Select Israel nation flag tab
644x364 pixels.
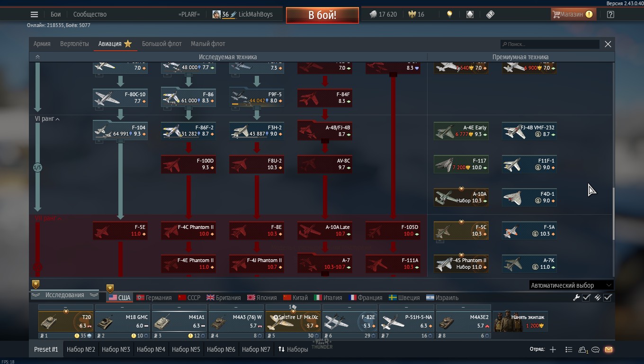point(442,298)
